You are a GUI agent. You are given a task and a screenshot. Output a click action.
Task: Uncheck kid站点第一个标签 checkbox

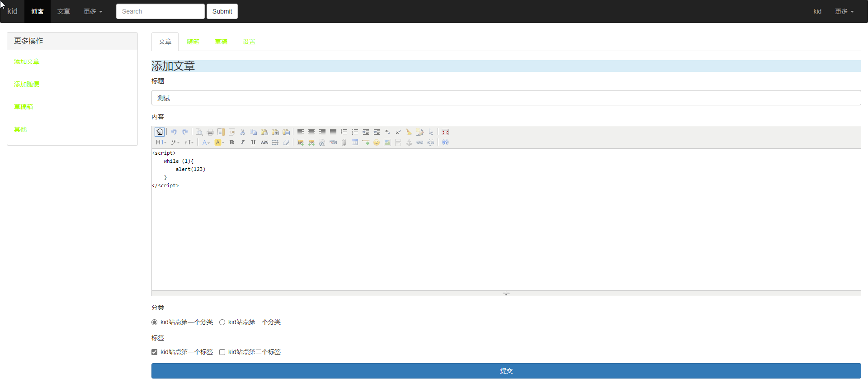point(154,352)
